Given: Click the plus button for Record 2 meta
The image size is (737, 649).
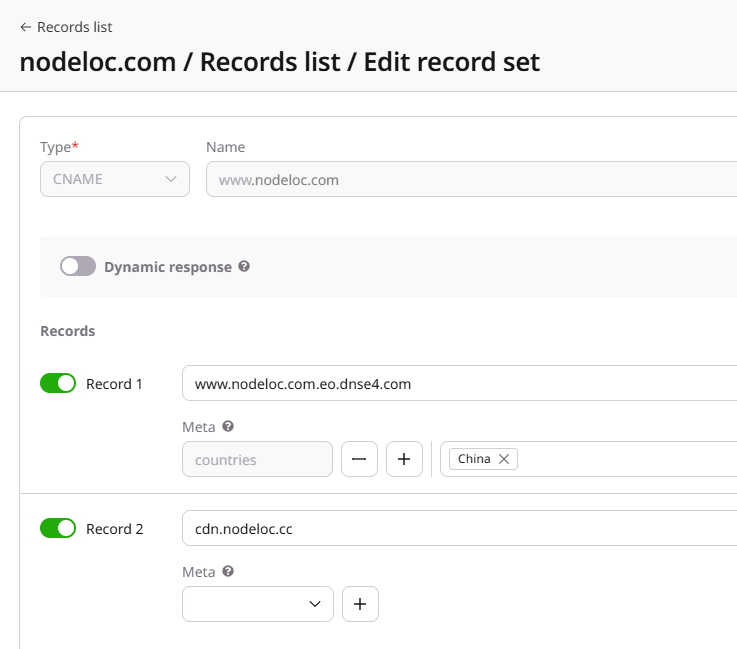Looking at the screenshot, I should (360, 604).
